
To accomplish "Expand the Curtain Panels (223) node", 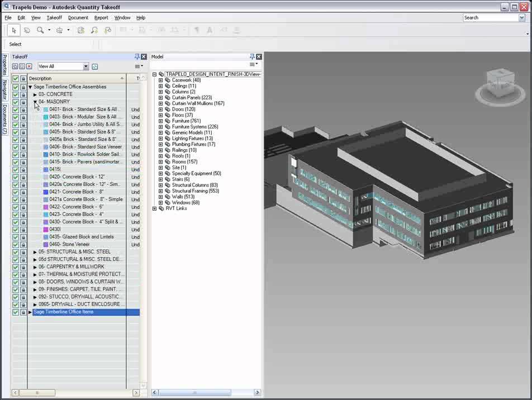I will pos(161,98).
